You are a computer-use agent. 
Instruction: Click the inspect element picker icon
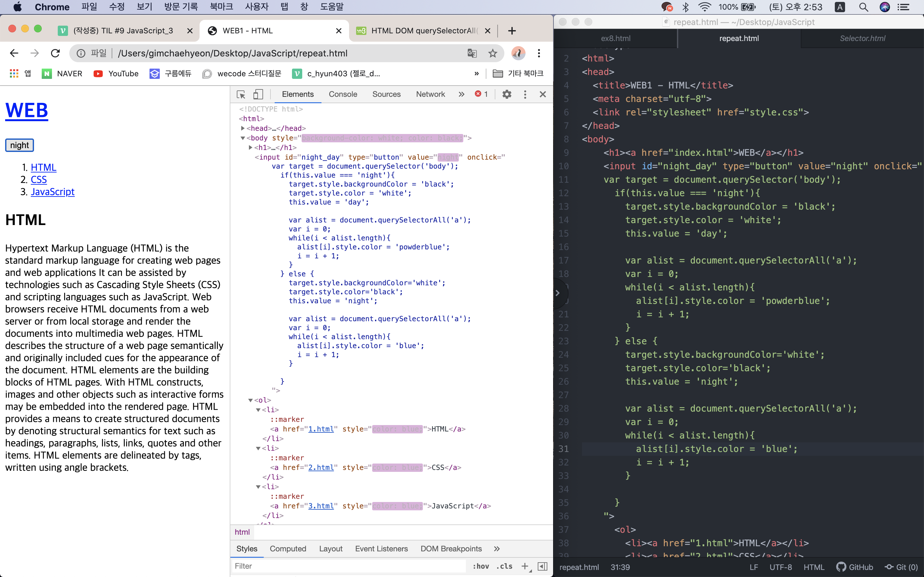[241, 94]
